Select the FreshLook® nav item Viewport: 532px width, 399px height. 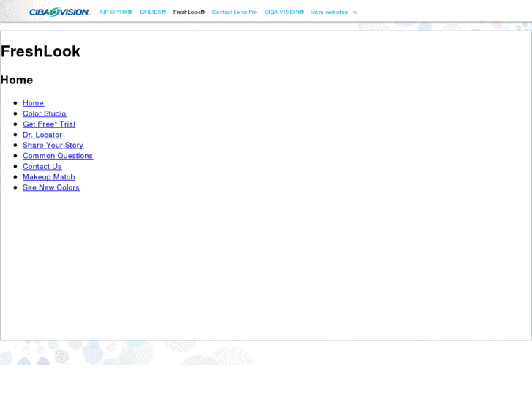click(189, 12)
